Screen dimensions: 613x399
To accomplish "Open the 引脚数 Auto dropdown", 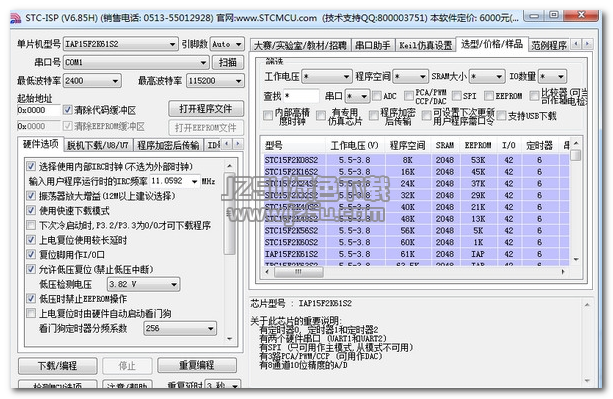I will [227, 44].
